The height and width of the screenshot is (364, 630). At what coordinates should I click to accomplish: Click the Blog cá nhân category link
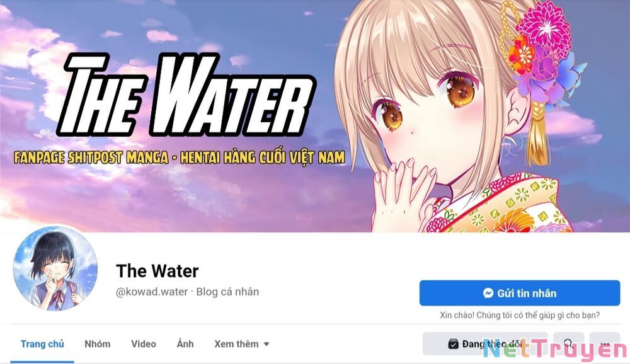227,292
